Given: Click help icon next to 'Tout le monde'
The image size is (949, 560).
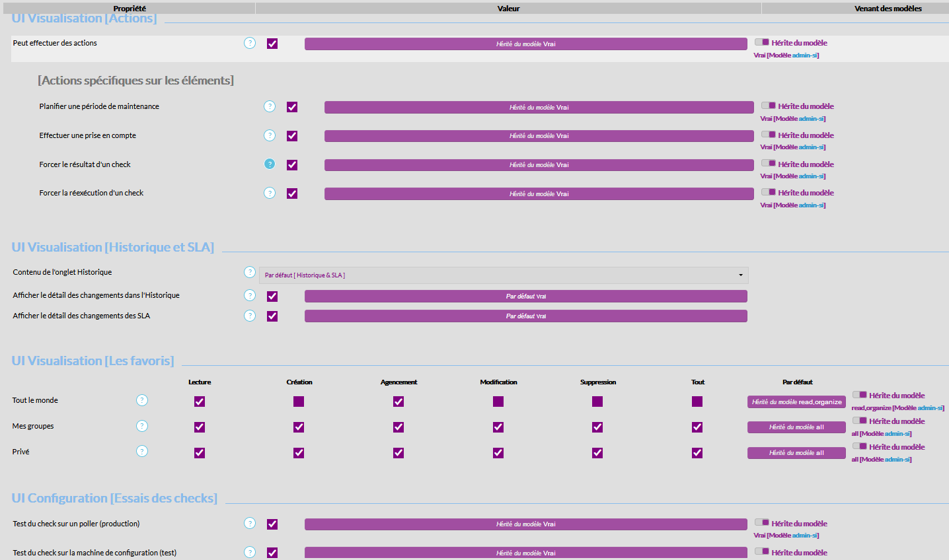Looking at the screenshot, I should tap(142, 400).
